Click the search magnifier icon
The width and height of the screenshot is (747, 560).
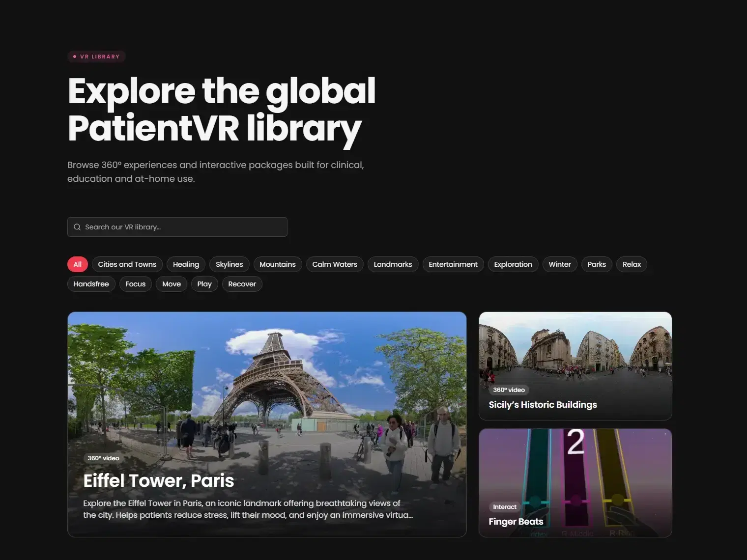pyautogui.click(x=77, y=227)
